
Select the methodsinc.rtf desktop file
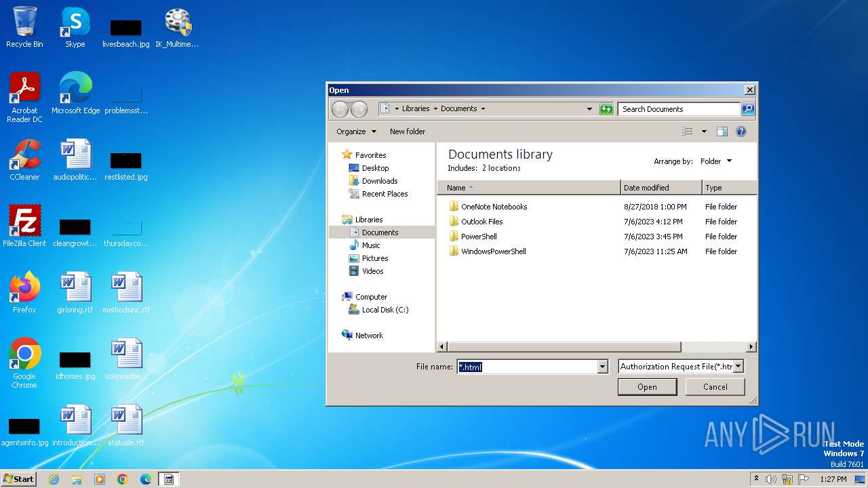[x=126, y=293]
